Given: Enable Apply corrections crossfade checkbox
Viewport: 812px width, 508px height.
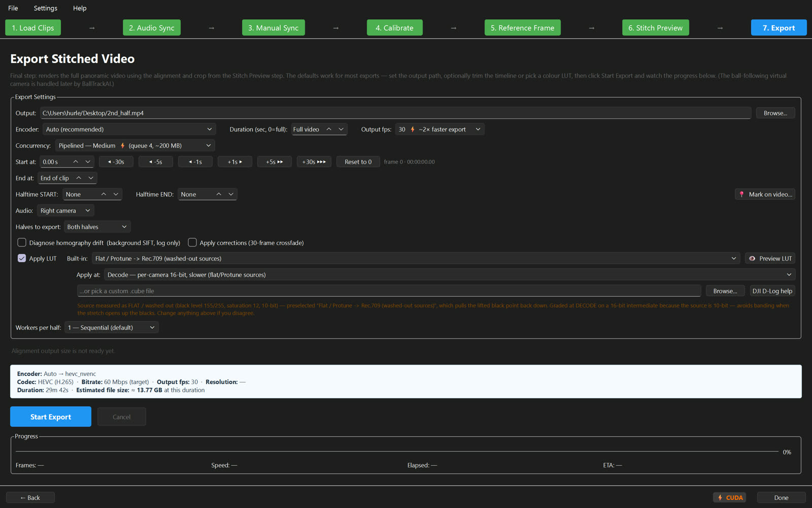Looking at the screenshot, I should coord(192,242).
